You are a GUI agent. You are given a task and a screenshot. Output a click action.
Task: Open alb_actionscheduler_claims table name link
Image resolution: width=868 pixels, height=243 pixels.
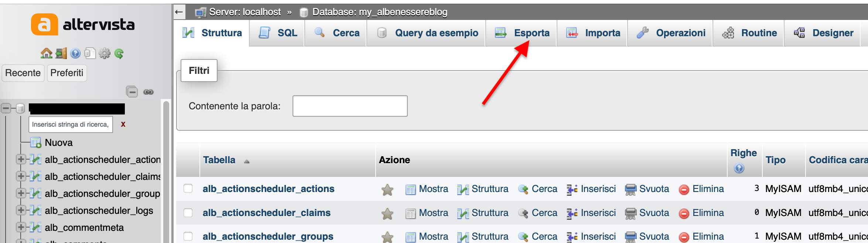pyautogui.click(x=267, y=213)
